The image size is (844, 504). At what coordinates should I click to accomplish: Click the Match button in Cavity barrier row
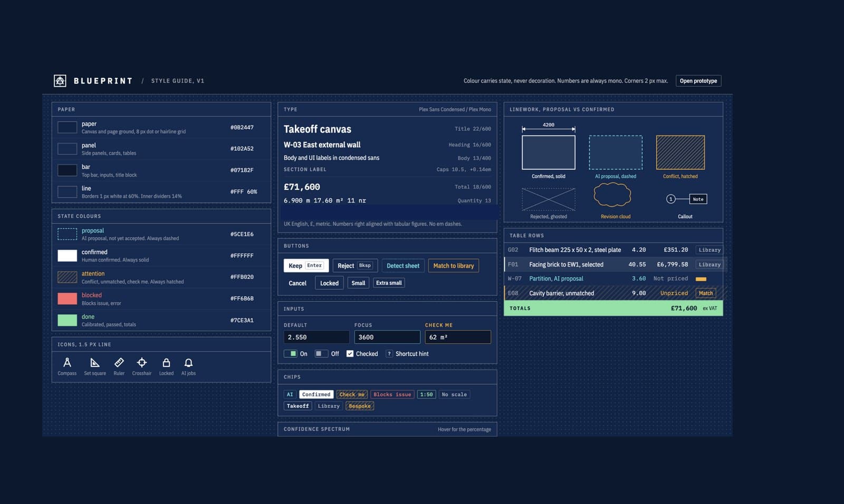[x=706, y=293]
